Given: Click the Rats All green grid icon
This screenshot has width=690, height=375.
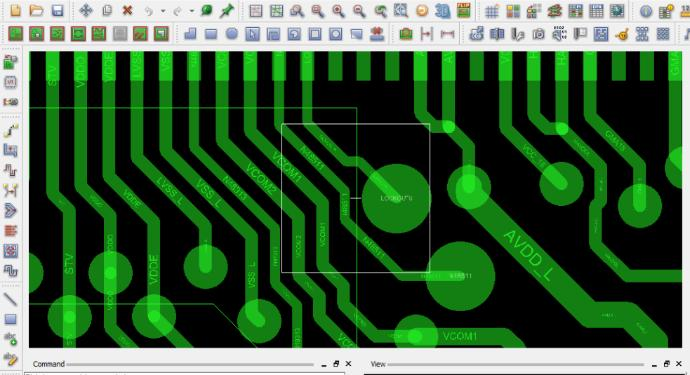Looking at the screenshot, I should point(276,11).
